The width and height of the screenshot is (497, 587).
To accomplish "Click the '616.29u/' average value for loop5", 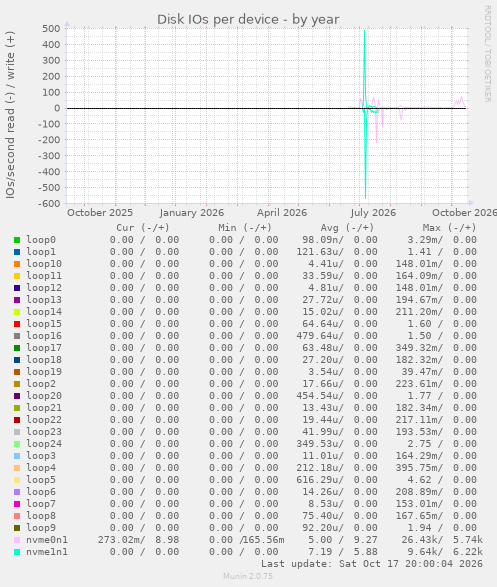I will (x=320, y=480).
